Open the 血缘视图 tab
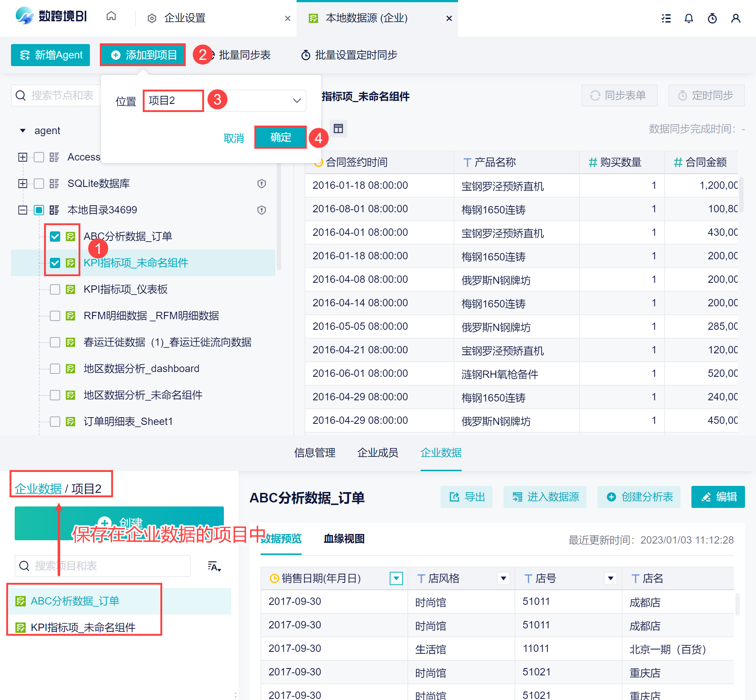The width and height of the screenshot is (756, 700). pos(344,539)
